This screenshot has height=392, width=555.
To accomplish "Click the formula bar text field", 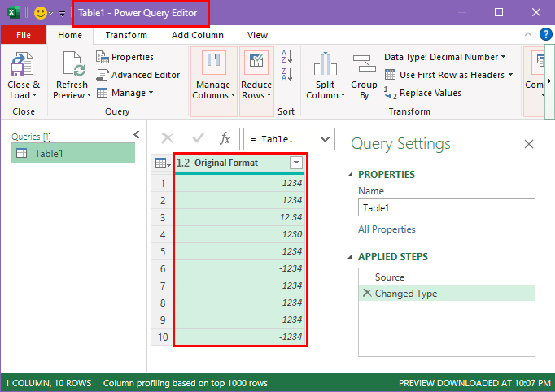I will coord(282,139).
